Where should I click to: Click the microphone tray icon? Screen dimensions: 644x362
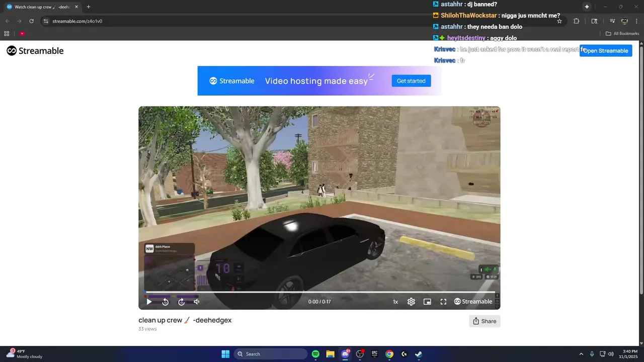(x=592, y=354)
